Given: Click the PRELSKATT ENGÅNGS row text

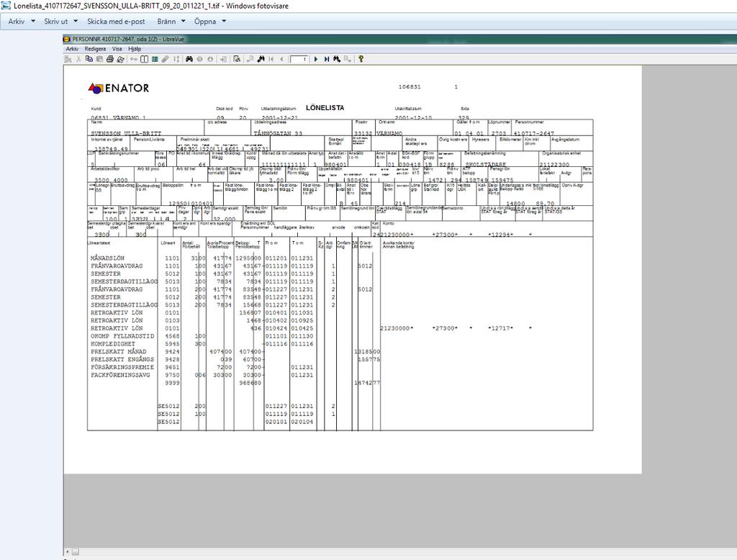Looking at the screenshot, I should coord(122,359).
